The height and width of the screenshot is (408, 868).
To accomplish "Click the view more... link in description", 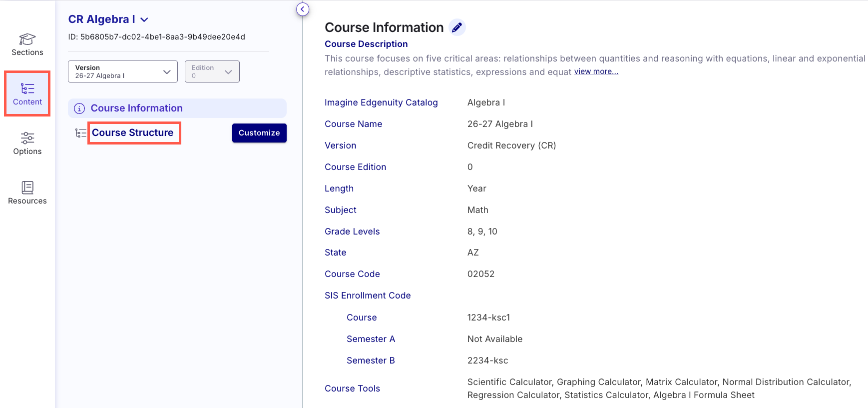I will 596,71.
